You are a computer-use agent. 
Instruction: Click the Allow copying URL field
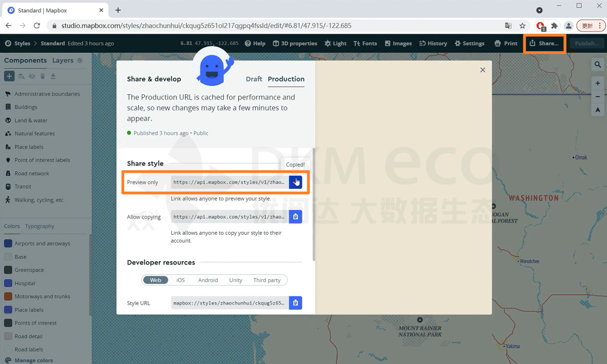pos(230,217)
